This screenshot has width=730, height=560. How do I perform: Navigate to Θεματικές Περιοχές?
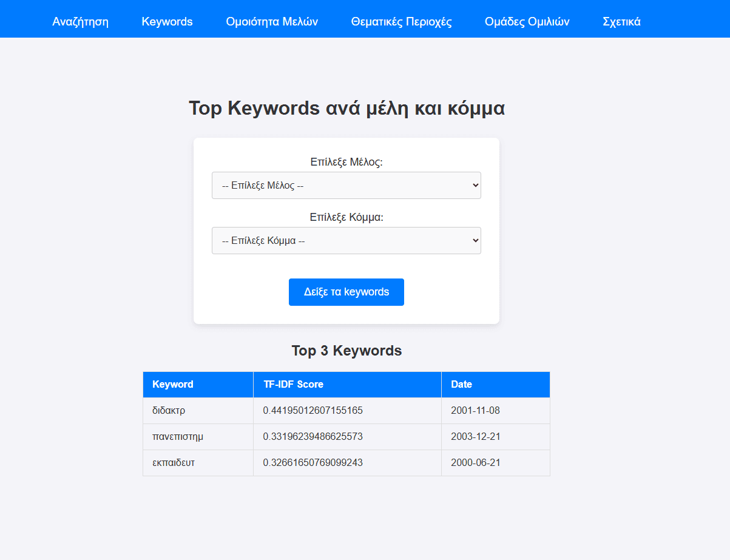click(402, 22)
